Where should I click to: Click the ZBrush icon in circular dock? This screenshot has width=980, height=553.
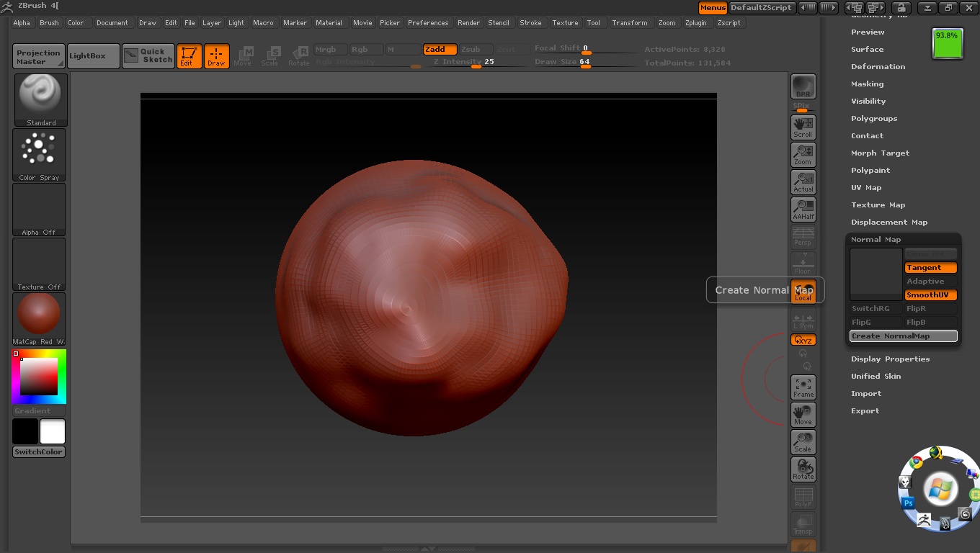[x=924, y=520]
